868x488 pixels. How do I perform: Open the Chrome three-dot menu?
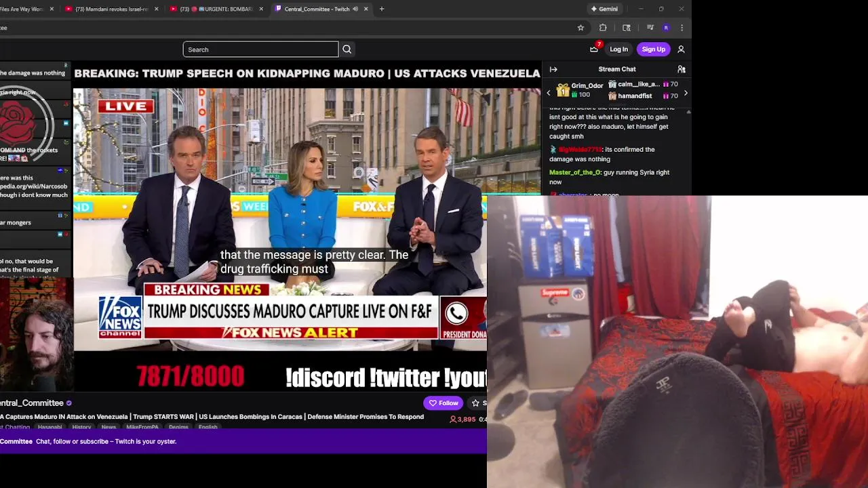(682, 28)
